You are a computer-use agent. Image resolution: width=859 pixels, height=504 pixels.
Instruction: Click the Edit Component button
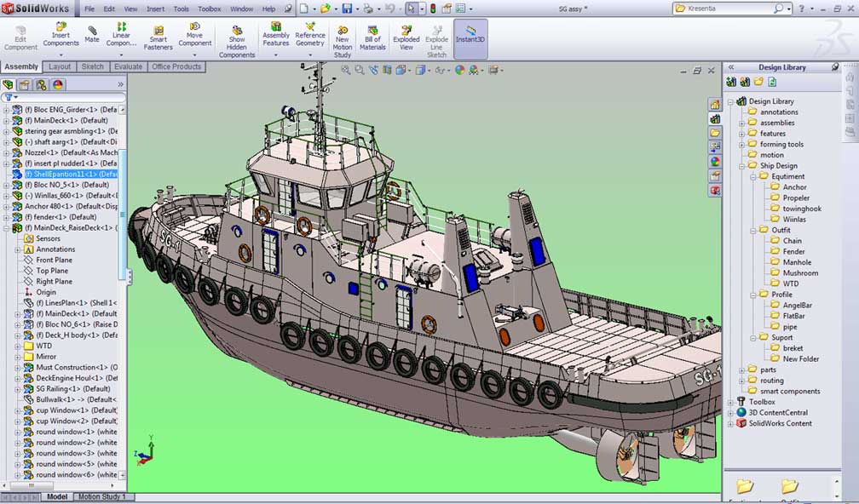tap(20, 32)
